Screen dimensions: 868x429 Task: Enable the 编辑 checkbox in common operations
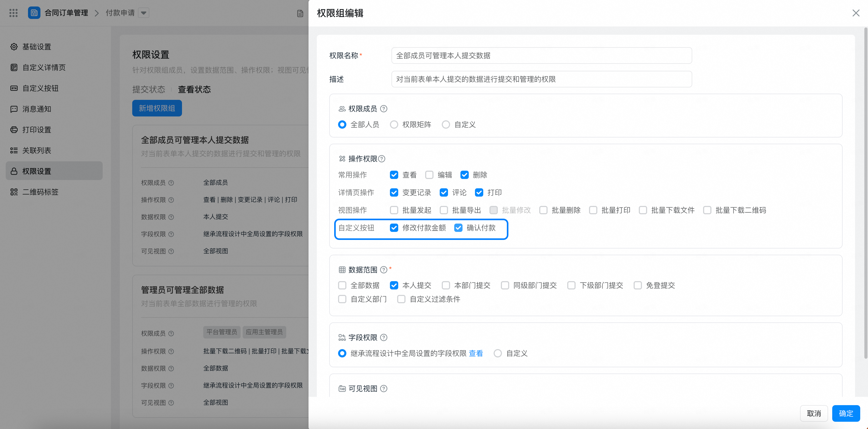point(429,175)
